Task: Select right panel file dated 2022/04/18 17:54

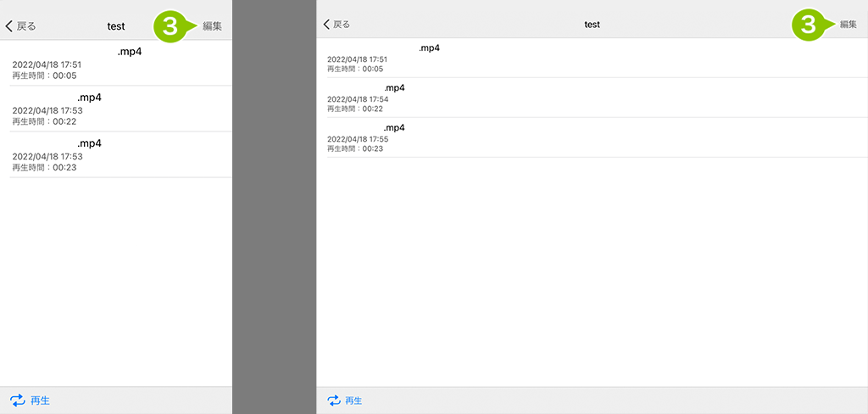Action: click(x=592, y=98)
